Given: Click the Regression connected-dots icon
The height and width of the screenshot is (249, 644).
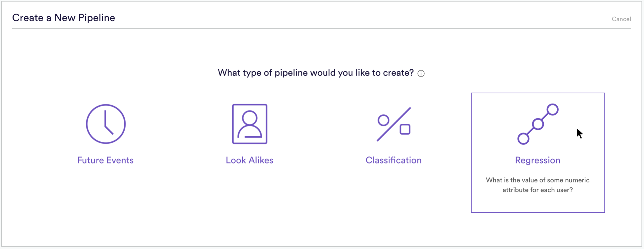Looking at the screenshot, I should click(x=538, y=124).
